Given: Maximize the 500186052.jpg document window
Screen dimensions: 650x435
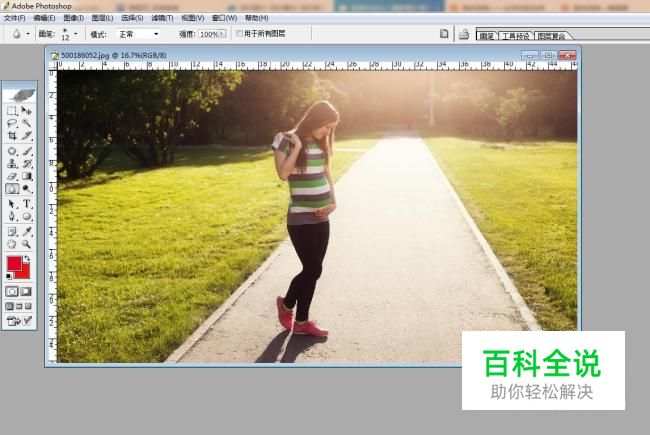Looking at the screenshot, I should 548,55.
